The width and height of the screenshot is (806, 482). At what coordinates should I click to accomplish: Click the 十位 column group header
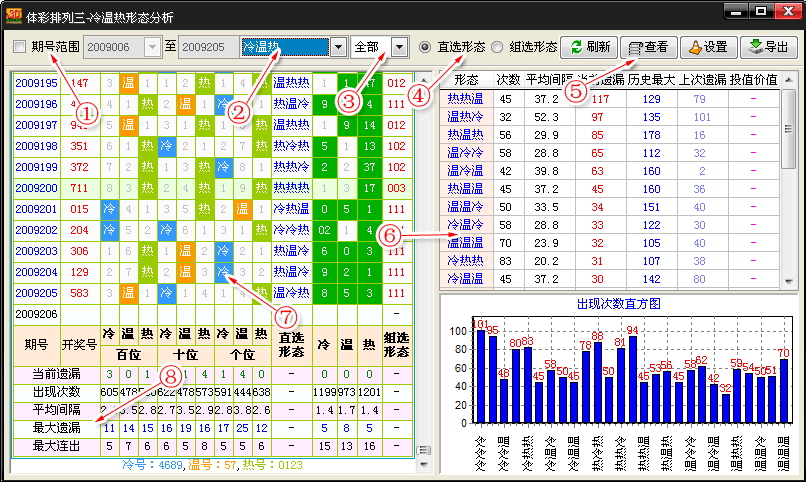(186, 355)
